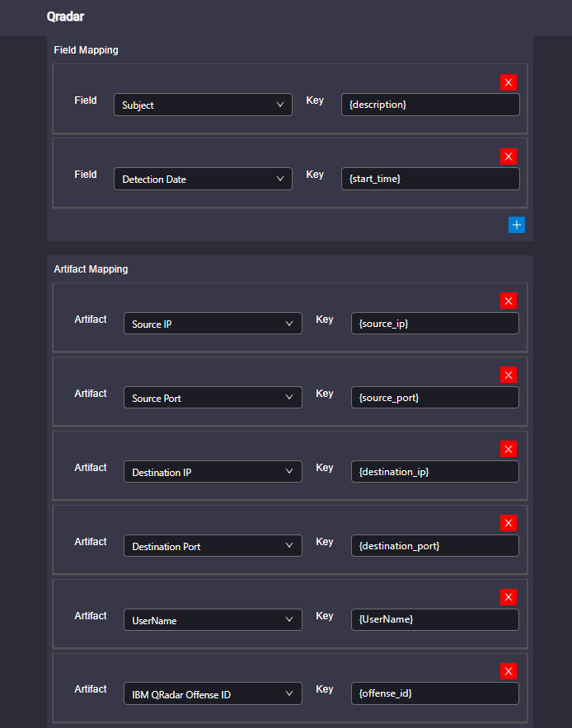Click the {destination_port} key field

(435, 545)
